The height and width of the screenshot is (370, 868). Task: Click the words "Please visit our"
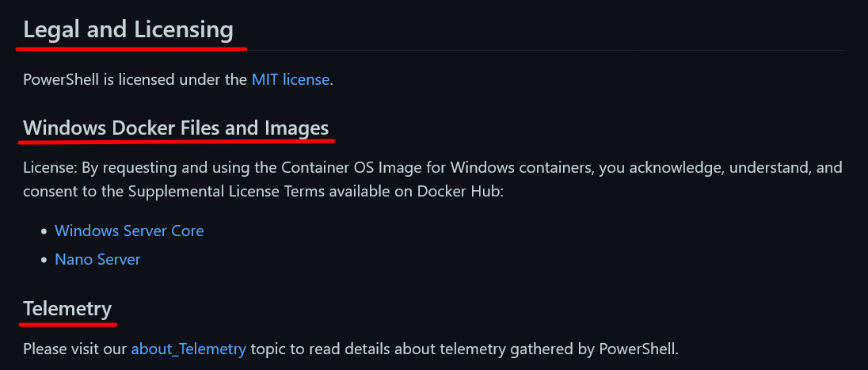(74, 349)
